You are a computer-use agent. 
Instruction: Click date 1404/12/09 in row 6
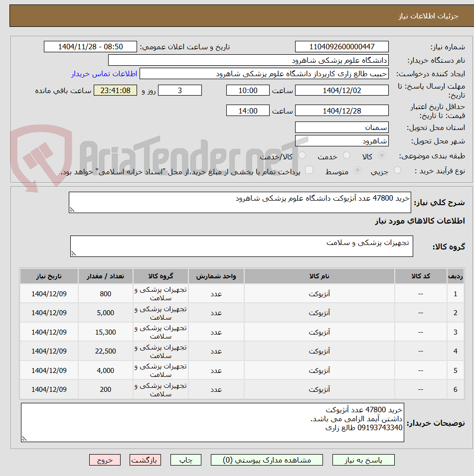49,389
